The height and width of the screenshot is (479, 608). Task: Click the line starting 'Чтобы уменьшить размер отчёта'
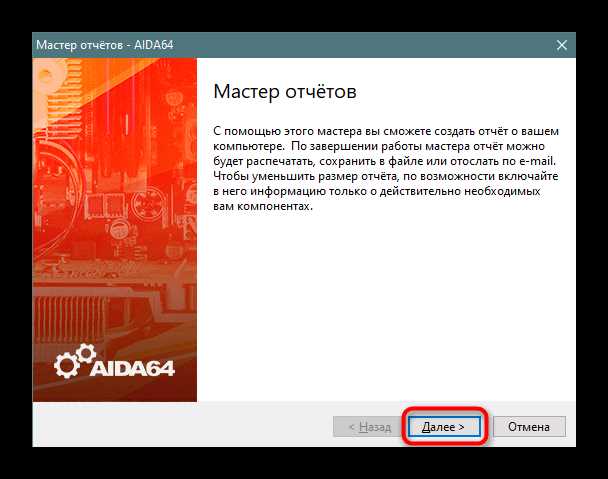pyautogui.click(x=385, y=176)
